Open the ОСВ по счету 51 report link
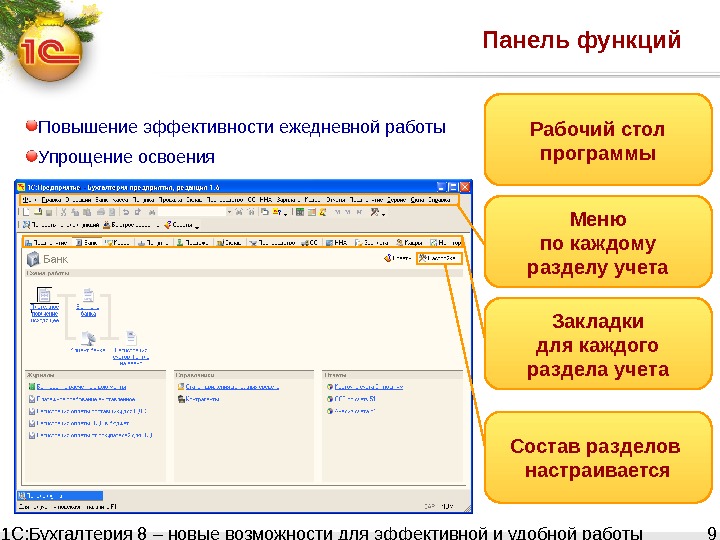This screenshot has height=540, width=720. [355, 399]
